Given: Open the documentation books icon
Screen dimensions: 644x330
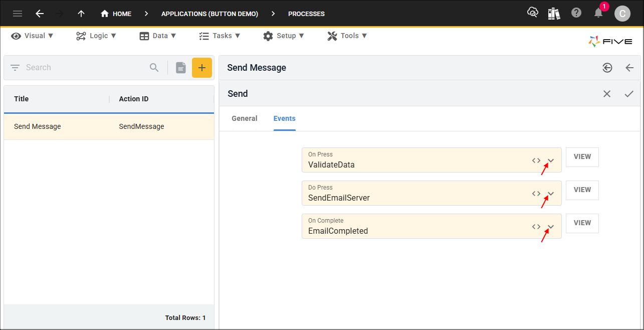Looking at the screenshot, I should 554,14.
